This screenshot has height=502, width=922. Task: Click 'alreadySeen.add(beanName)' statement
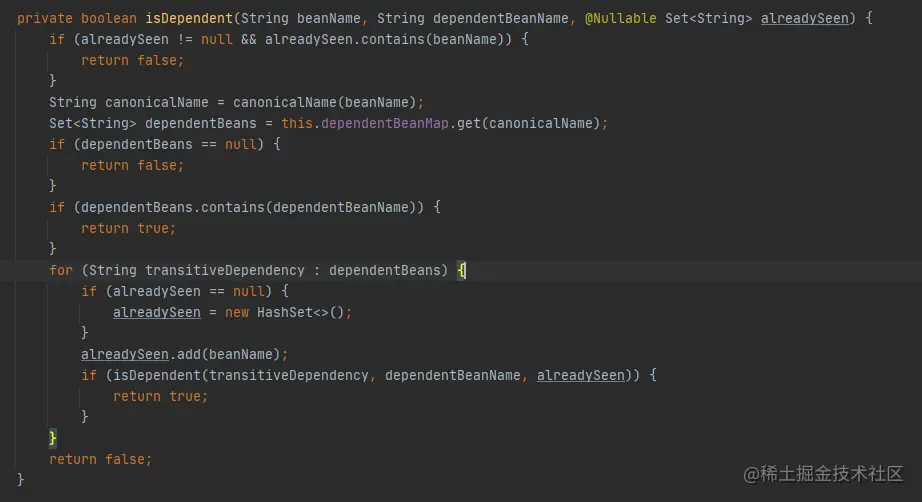(184, 354)
